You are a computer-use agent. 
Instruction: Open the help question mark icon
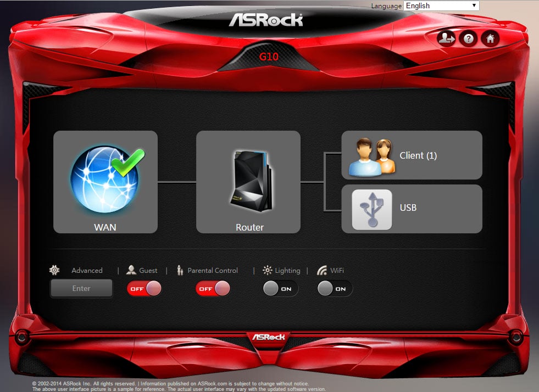point(468,38)
